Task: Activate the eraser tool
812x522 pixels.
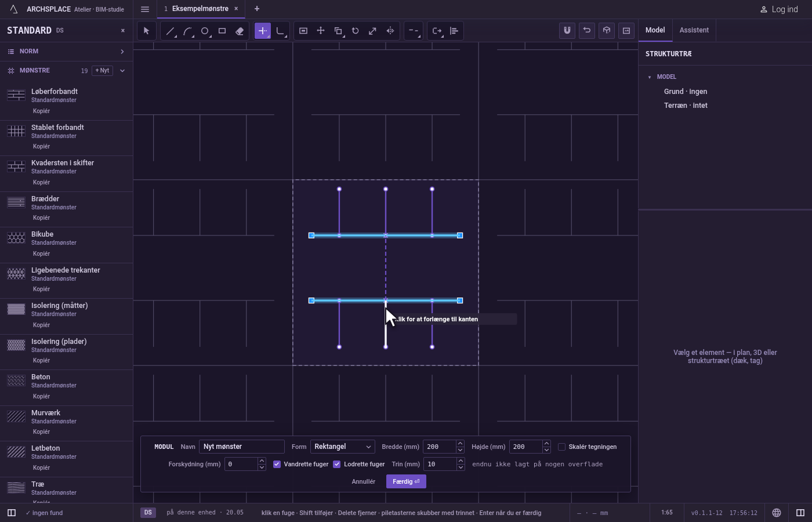Action: 240,31
